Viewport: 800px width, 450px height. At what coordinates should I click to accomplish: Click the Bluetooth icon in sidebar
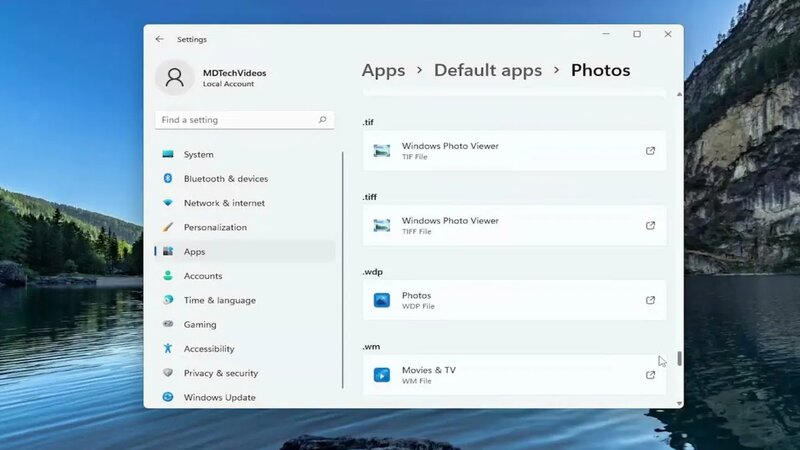[x=168, y=178]
